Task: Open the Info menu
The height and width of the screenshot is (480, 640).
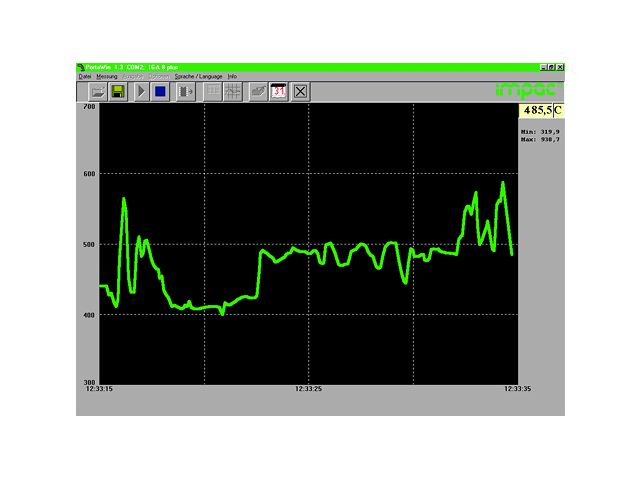Action: coord(232,76)
